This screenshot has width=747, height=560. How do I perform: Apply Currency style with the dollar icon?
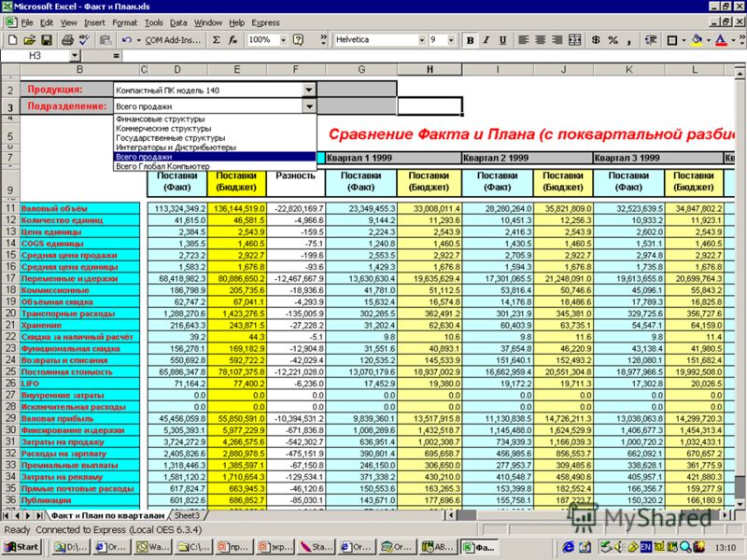(596, 40)
